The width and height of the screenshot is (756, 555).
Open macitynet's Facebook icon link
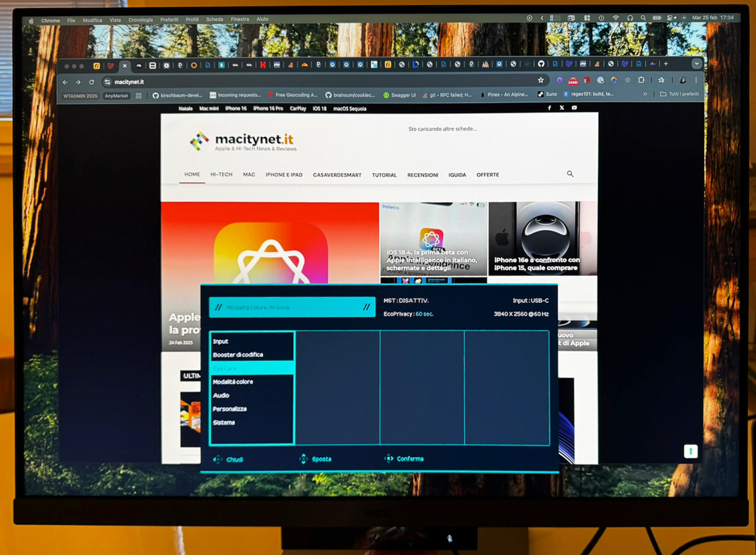[550, 108]
